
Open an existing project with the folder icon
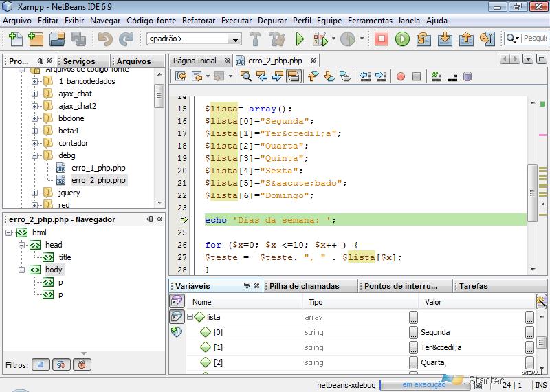click(x=57, y=39)
